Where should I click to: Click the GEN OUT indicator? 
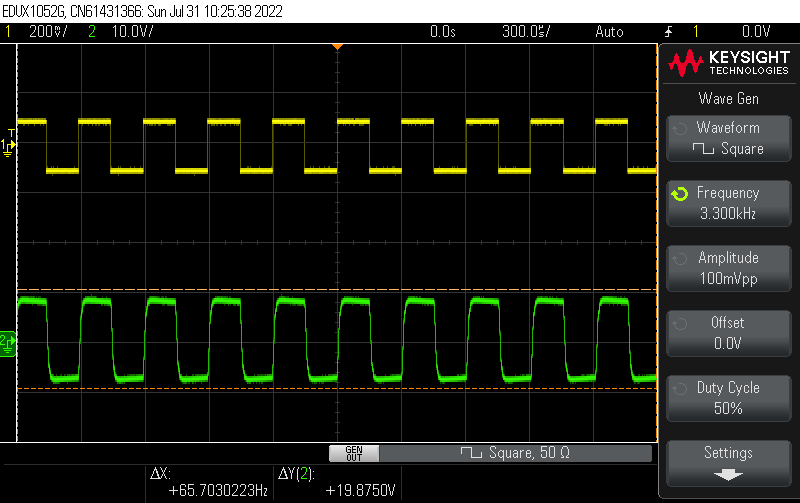tap(354, 453)
